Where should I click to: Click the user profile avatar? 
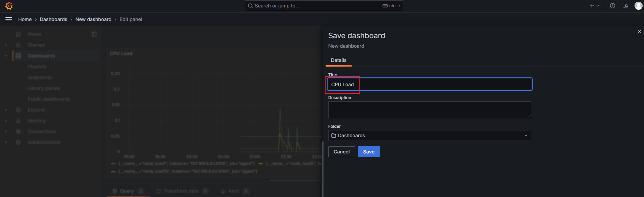click(638, 6)
